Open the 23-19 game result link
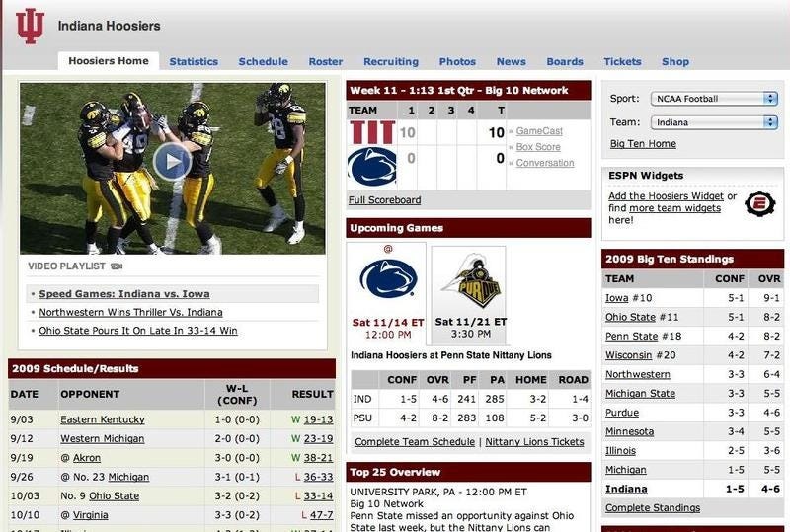Image resolution: width=790 pixels, height=532 pixels. pos(318,439)
